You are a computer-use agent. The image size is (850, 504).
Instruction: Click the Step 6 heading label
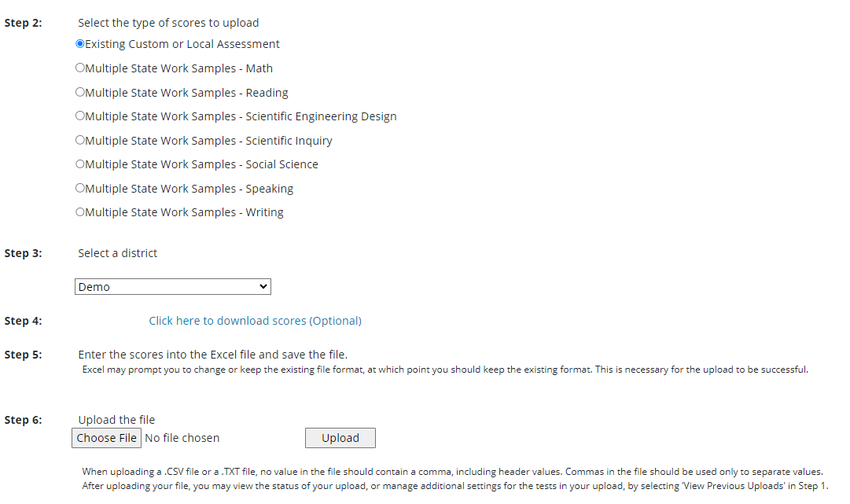pyautogui.click(x=24, y=420)
